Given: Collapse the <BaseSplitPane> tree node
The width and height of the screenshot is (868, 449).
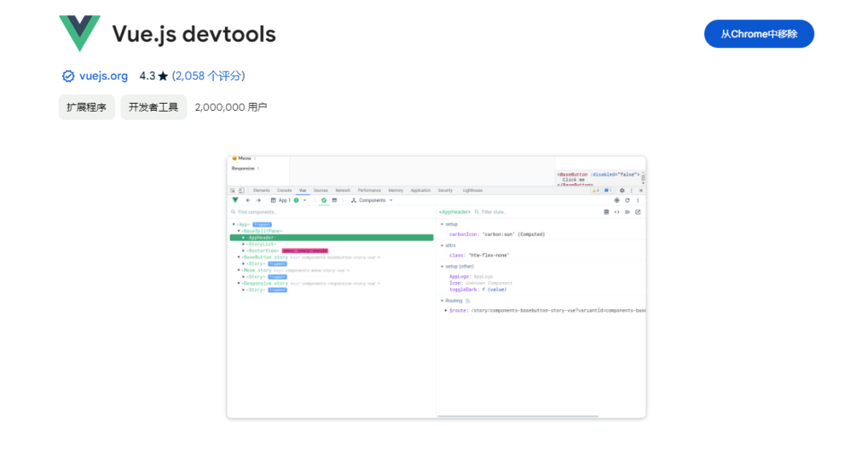Looking at the screenshot, I should 239,231.
